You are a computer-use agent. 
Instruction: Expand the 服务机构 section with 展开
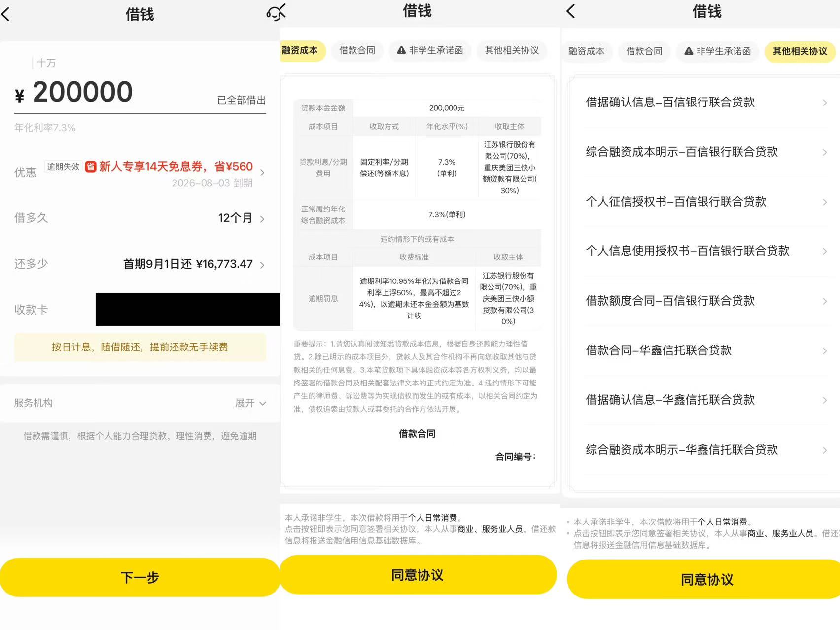click(x=250, y=403)
